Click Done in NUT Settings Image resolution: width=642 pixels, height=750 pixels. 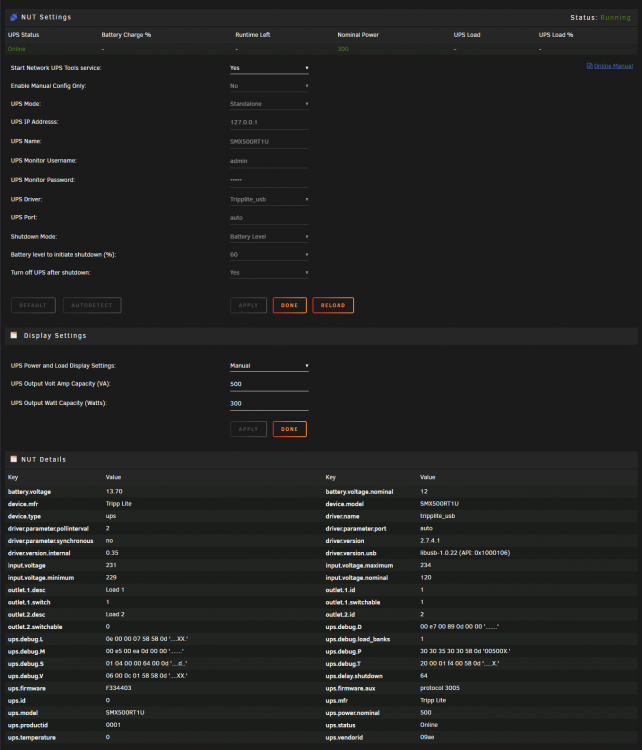tap(289, 305)
